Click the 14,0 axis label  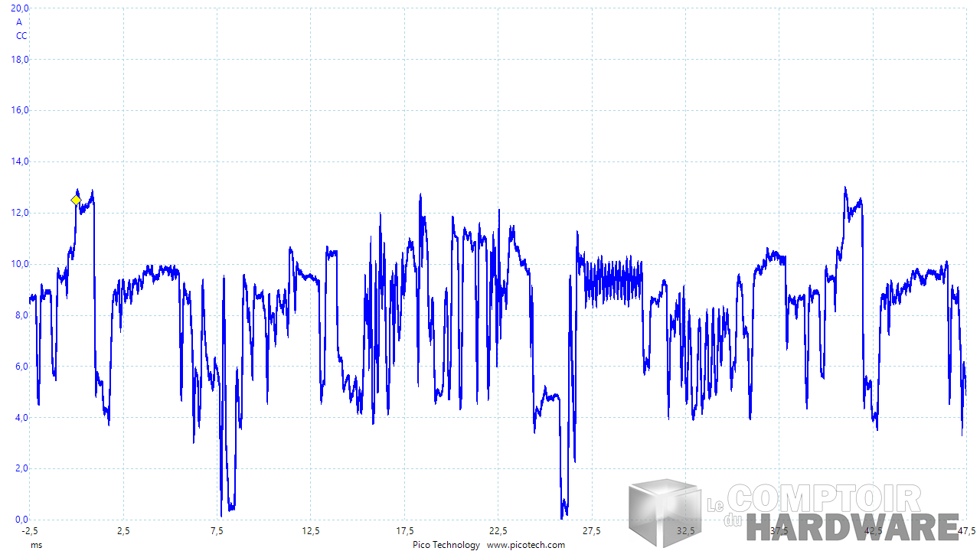(21, 161)
